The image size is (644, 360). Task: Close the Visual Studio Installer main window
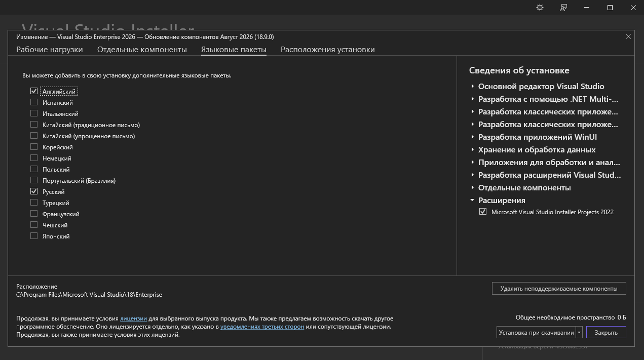coord(633,8)
